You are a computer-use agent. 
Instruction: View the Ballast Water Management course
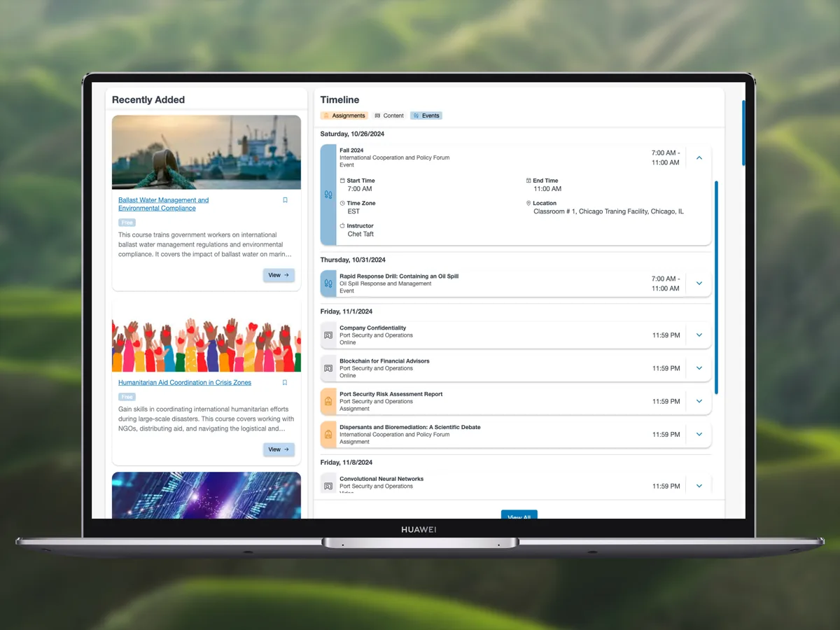[x=279, y=275]
